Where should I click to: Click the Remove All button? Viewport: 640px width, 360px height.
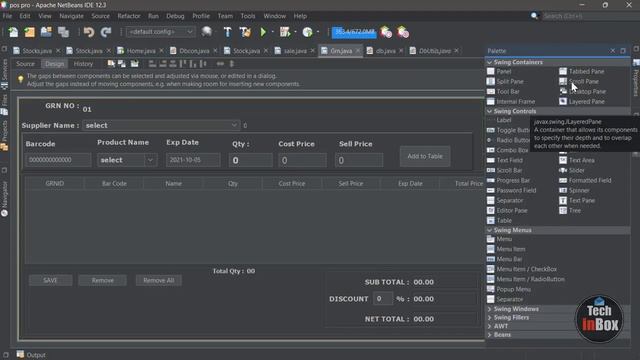pyautogui.click(x=158, y=280)
